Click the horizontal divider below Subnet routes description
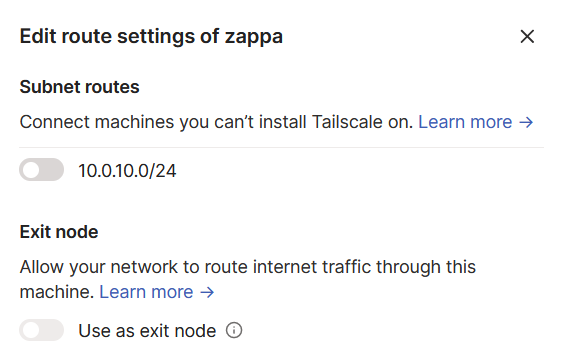This screenshot has height=362, width=565. tap(281, 147)
